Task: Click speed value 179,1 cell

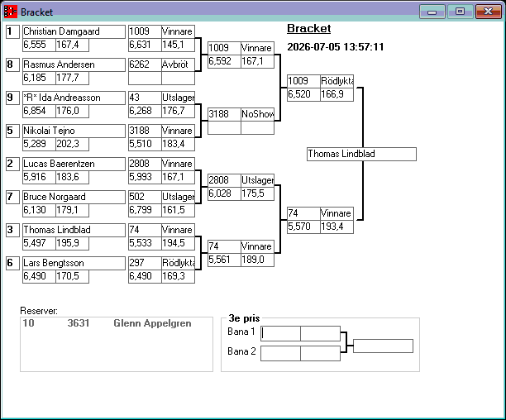Action: [72, 210]
